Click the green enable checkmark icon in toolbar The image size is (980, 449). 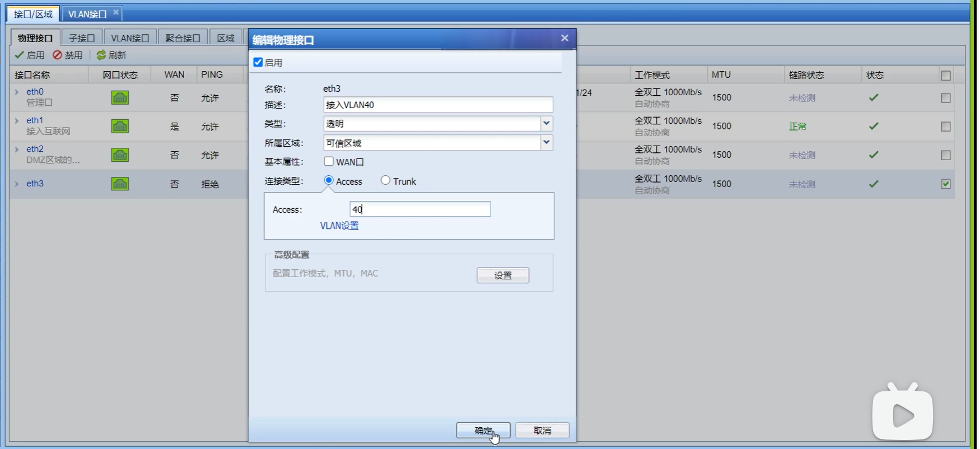tap(19, 55)
